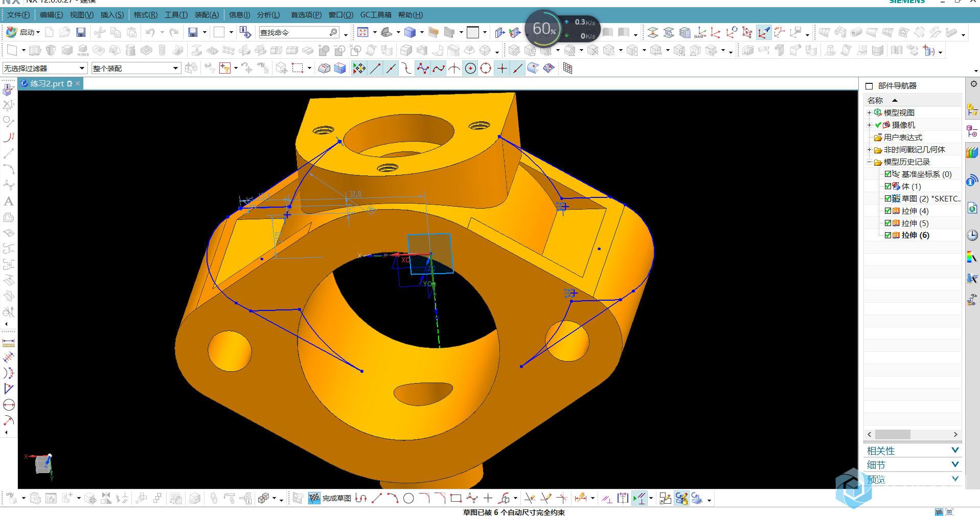The width and height of the screenshot is (980, 516).
Task: Open the Reuse Library books tab
Action: (972, 152)
